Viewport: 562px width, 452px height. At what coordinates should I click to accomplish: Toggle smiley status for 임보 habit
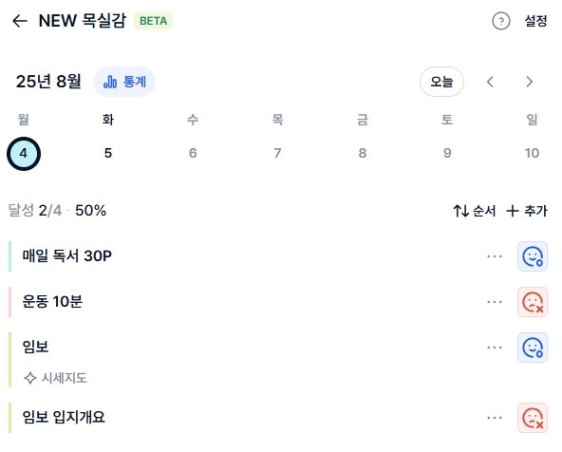point(532,347)
